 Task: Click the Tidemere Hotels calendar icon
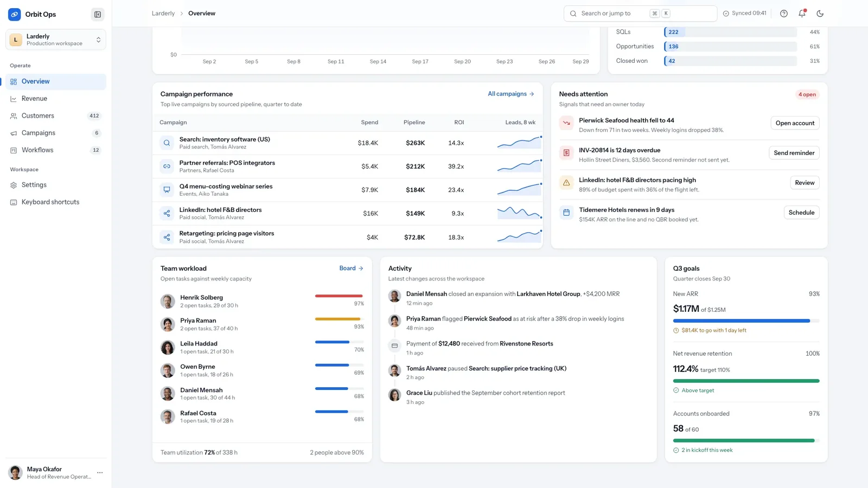coord(566,213)
